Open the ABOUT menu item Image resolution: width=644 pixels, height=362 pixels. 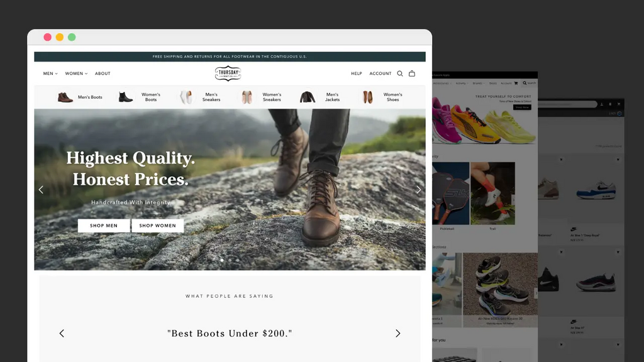(103, 74)
